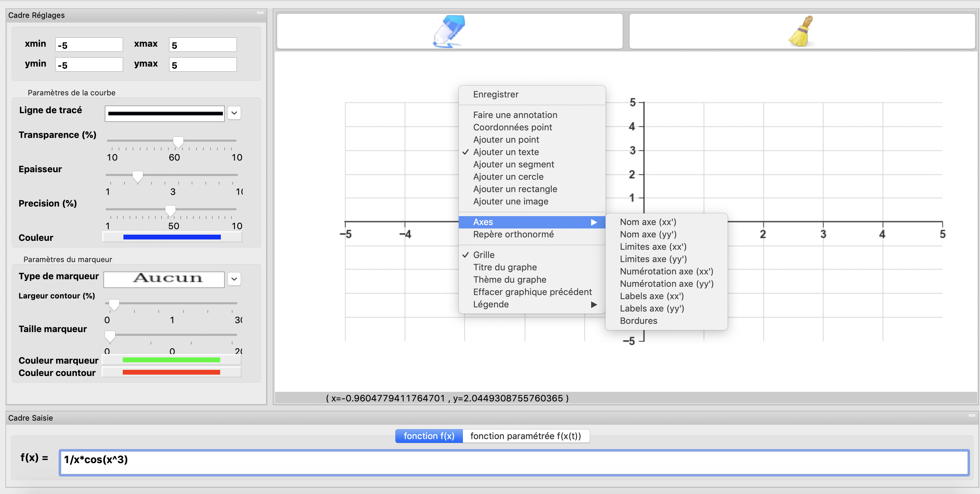This screenshot has width=980, height=494.
Task: Click the eraser icon button
Action: tap(449, 31)
